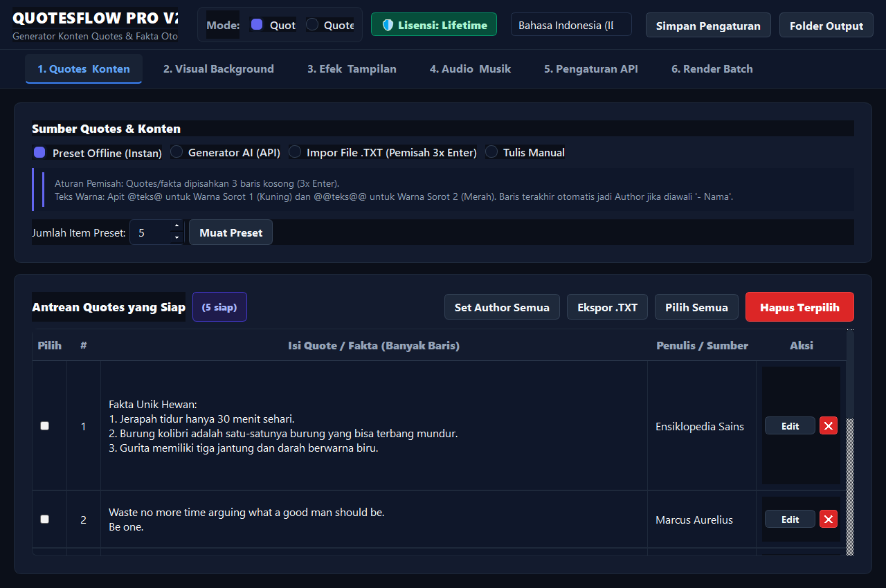886x588 pixels.
Task: Decrease Jumlah Item Preset with down arrow
Action: click(x=177, y=238)
